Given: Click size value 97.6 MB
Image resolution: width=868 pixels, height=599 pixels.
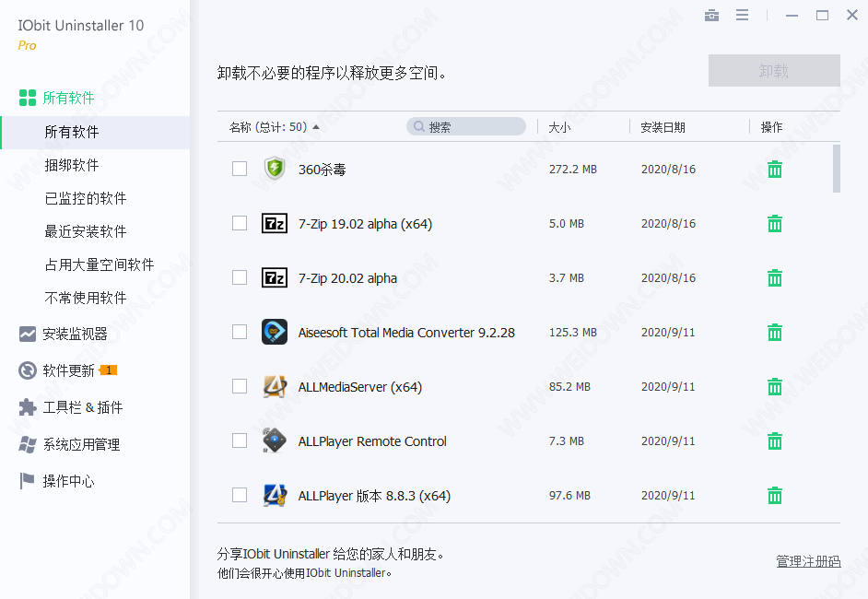Looking at the screenshot, I should [x=569, y=496].
